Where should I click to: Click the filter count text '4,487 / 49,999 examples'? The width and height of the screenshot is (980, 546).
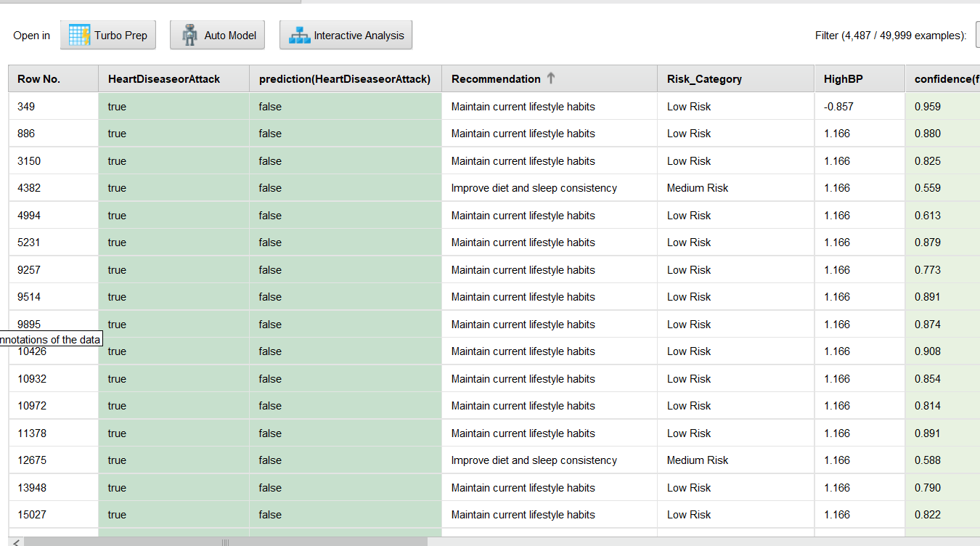point(902,36)
